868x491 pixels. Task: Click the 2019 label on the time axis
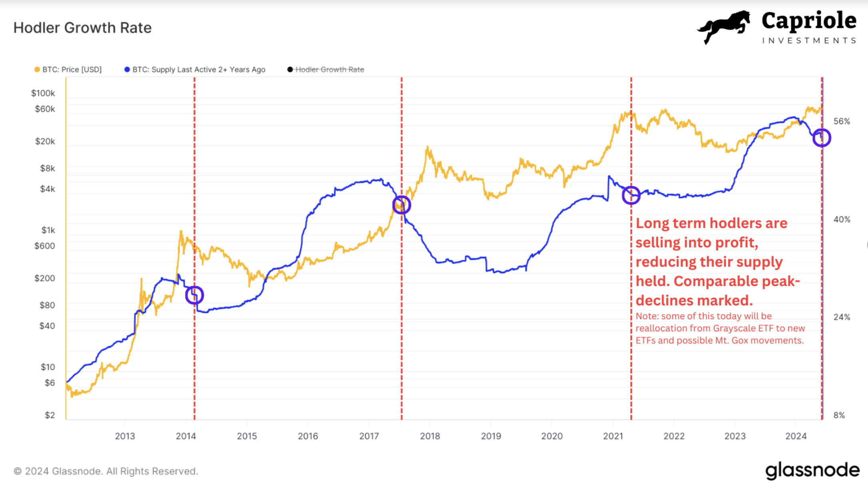(491, 436)
